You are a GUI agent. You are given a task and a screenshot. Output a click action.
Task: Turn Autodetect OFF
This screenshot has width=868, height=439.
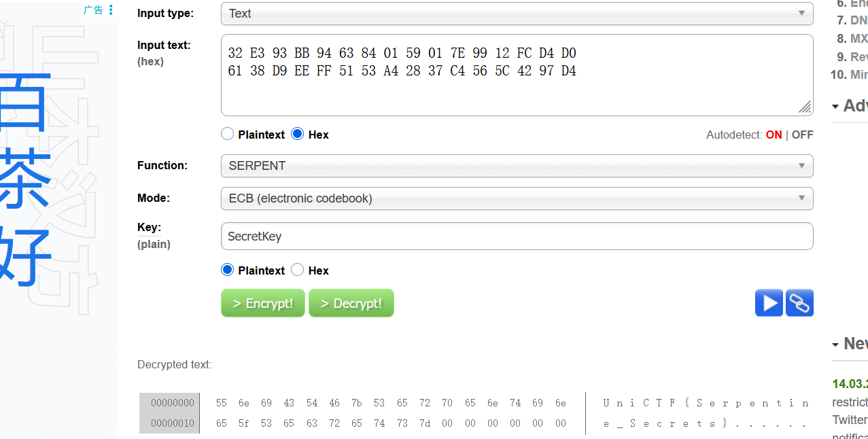[x=802, y=135]
